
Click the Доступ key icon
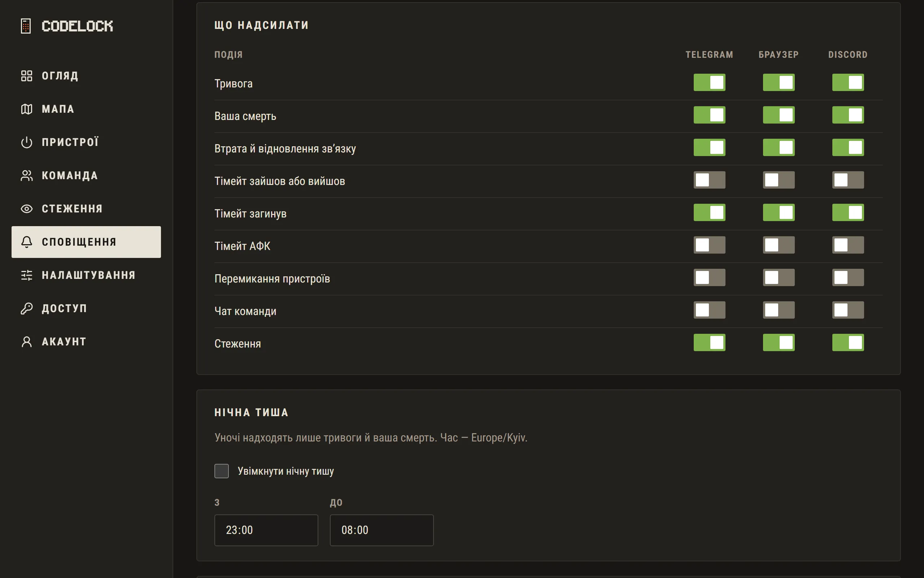pyautogui.click(x=26, y=309)
